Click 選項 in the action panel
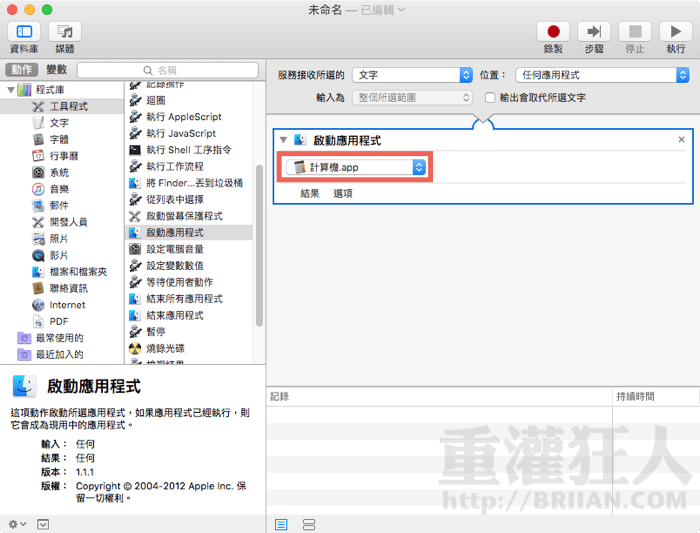Viewport: 700px width, 533px height. pos(342,194)
